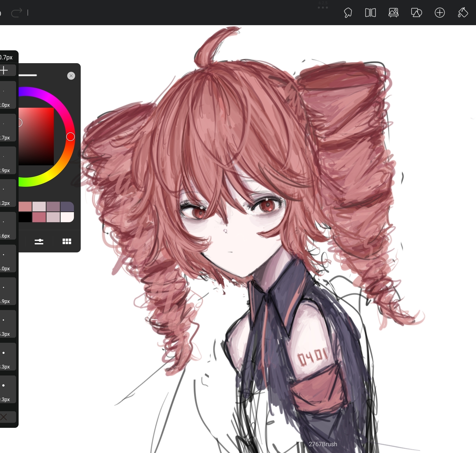
Task: Choose the rose pink swatch in bottom row
Action: [39, 217]
